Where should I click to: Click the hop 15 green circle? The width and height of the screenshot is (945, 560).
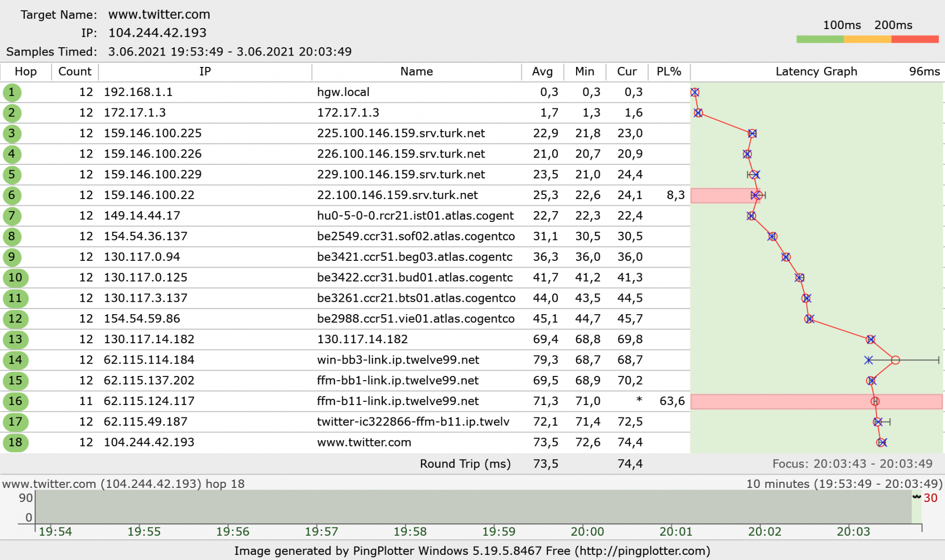pos(15,381)
